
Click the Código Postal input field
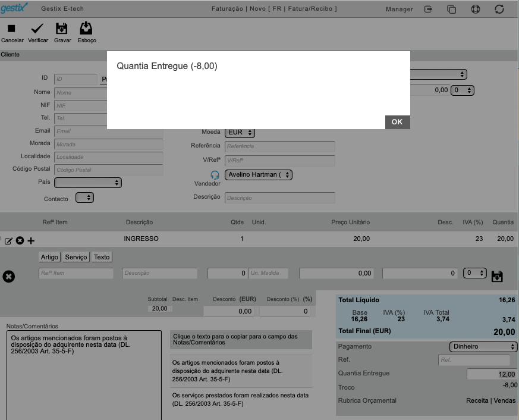click(x=109, y=170)
